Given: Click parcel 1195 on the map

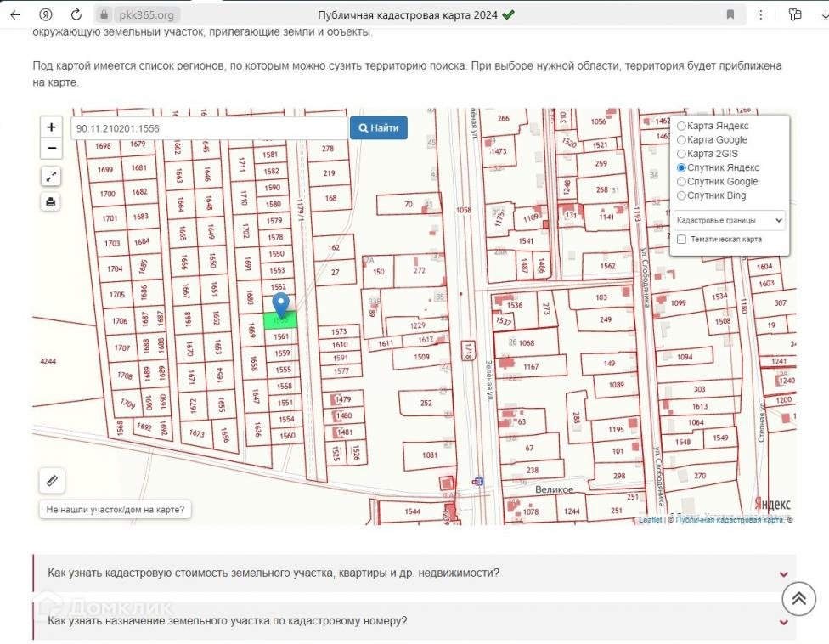Looking at the screenshot, I should coord(616,429).
